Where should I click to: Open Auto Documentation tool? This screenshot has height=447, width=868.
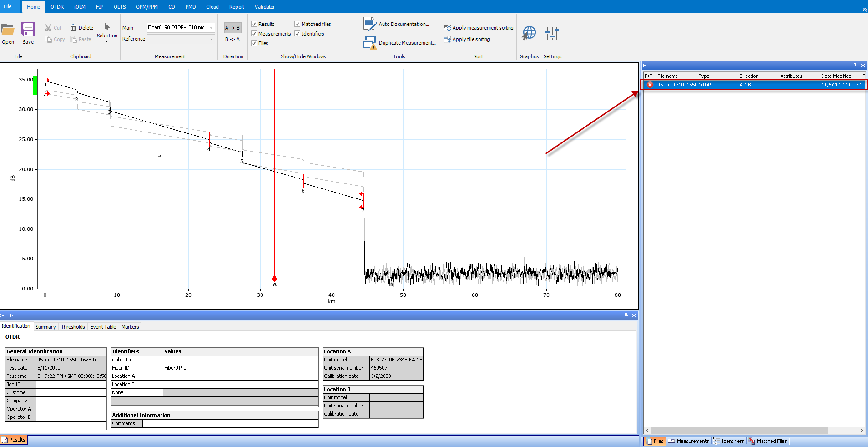click(x=396, y=24)
